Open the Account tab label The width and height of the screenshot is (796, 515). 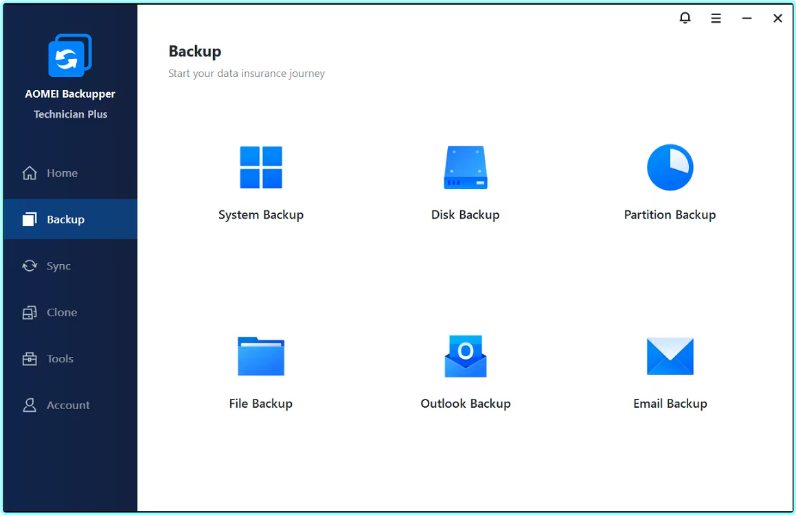tap(68, 405)
